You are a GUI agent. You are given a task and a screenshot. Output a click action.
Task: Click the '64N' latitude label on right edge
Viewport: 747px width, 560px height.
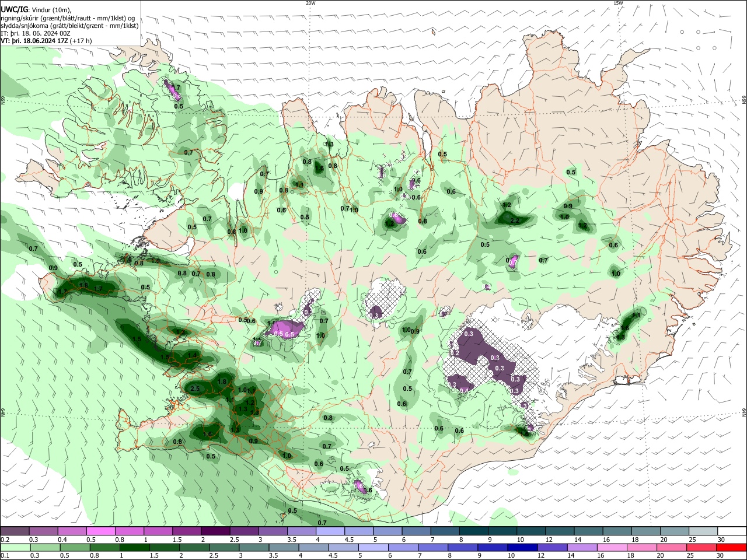pyautogui.click(x=744, y=412)
